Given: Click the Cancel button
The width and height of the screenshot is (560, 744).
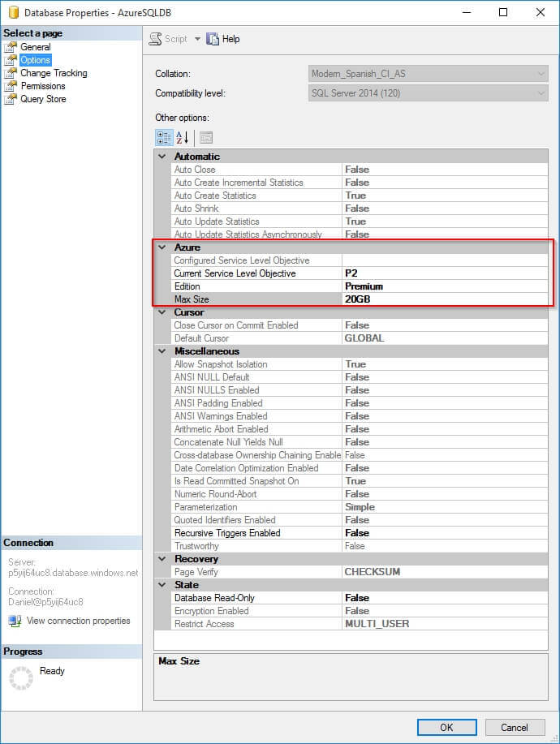Looking at the screenshot, I should [515, 728].
